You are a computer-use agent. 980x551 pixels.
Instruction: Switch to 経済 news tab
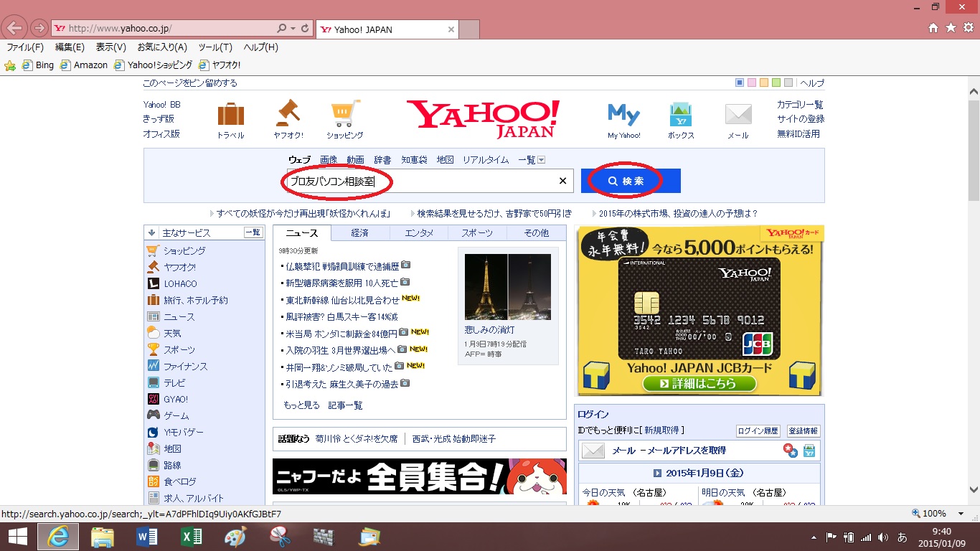pos(360,232)
